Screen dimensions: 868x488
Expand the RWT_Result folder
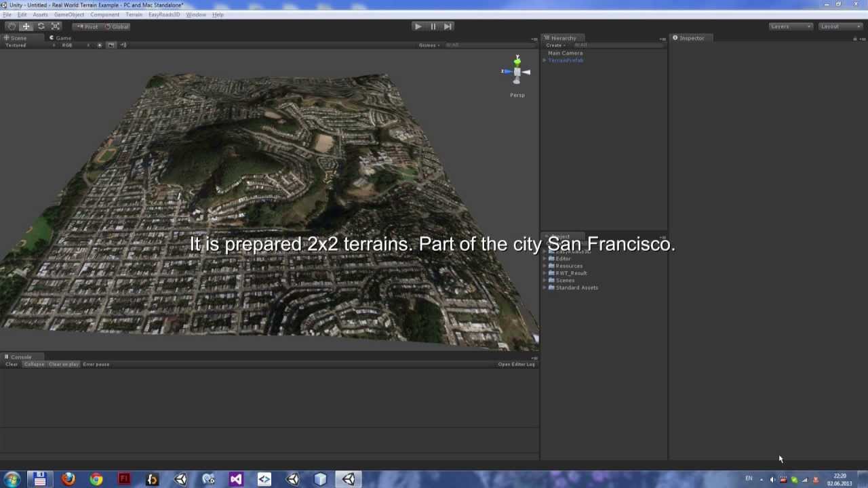pyautogui.click(x=545, y=273)
